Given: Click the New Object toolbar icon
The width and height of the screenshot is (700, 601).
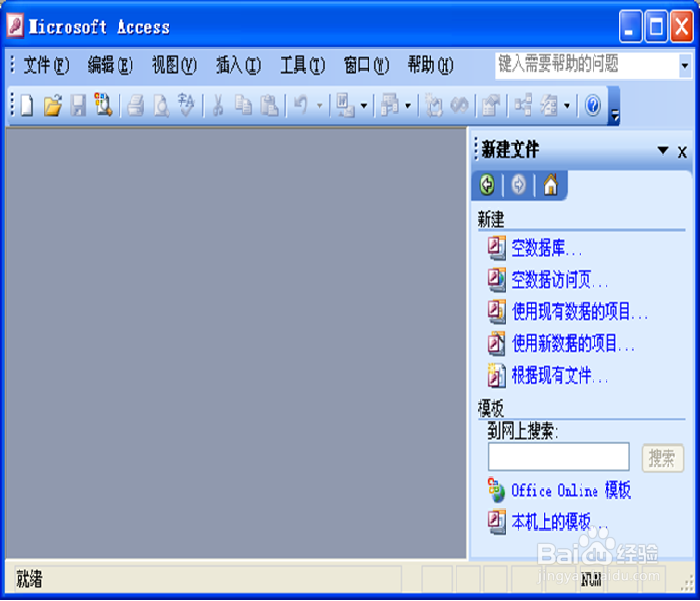Looking at the screenshot, I should coord(549,106).
